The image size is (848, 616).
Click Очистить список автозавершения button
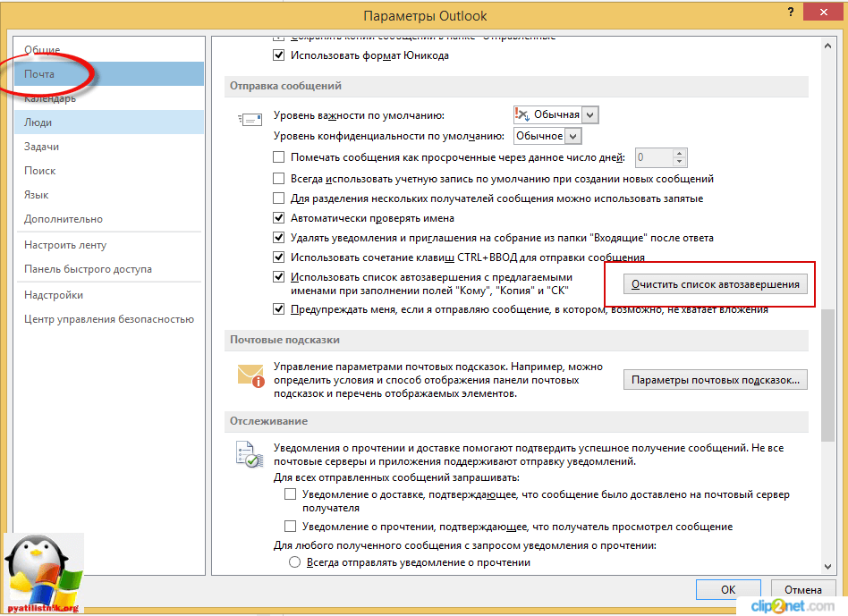(715, 284)
